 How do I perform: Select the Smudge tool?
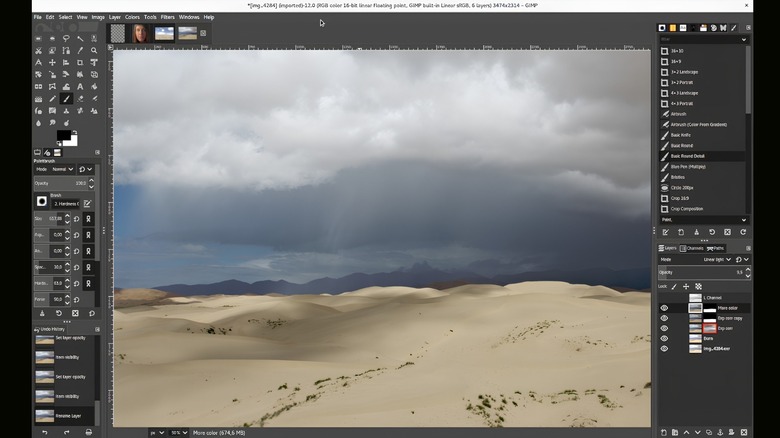click(52, 123)
